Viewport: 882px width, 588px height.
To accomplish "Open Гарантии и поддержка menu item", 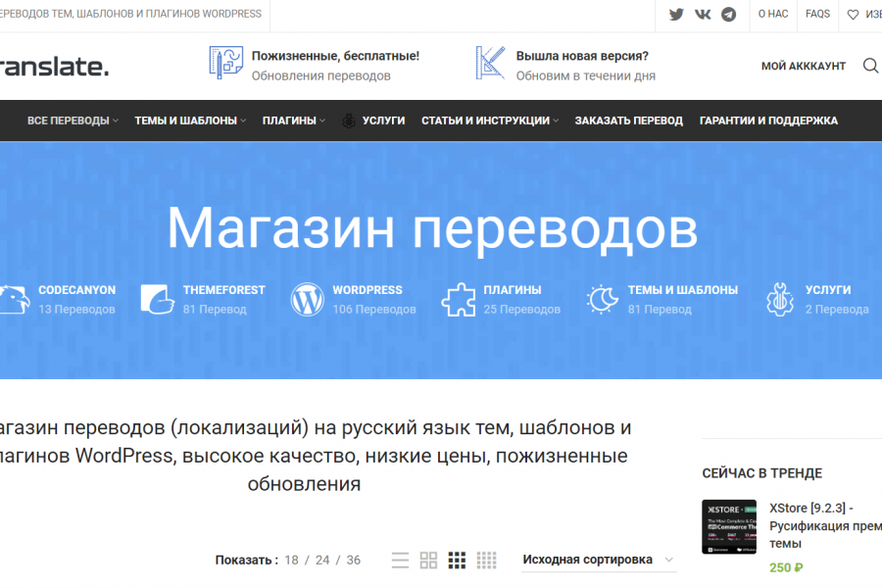I will (x=768, y=121).
